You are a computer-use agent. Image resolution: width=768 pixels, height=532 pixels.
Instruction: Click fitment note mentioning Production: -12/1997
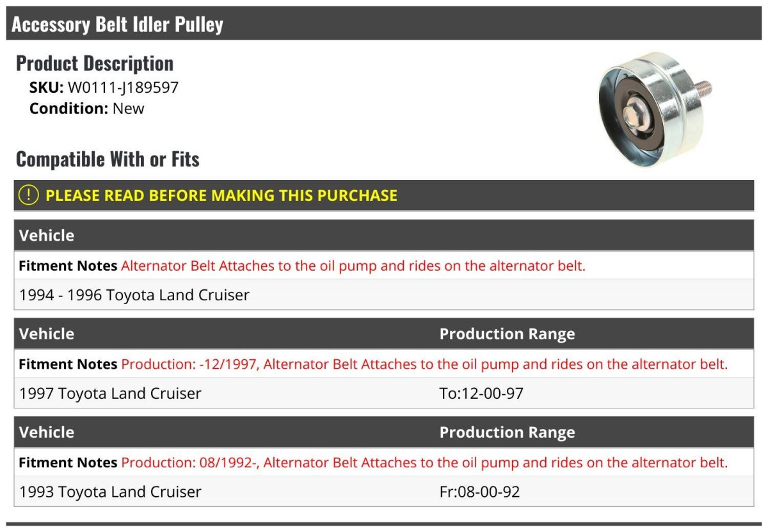coord(424,364)
